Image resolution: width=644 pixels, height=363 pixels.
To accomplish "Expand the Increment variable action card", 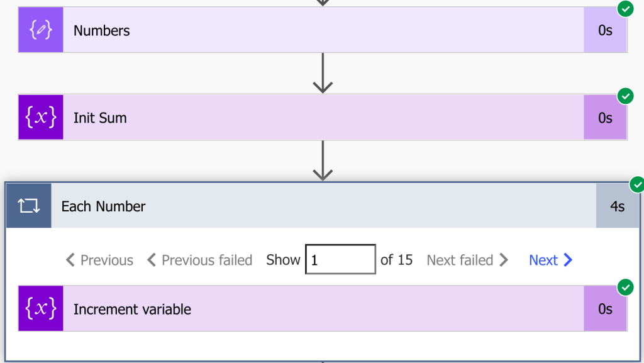I will tap(314, 309).
